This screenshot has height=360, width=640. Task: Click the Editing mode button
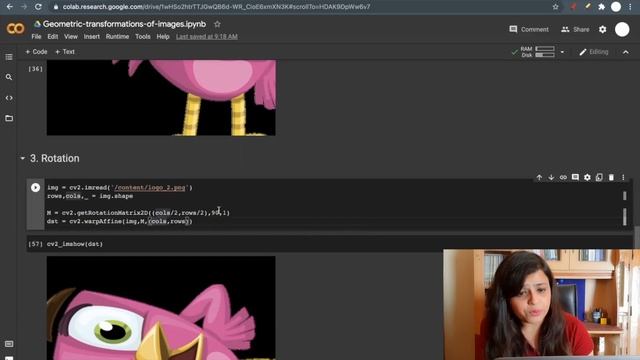[x=593, y=52]
